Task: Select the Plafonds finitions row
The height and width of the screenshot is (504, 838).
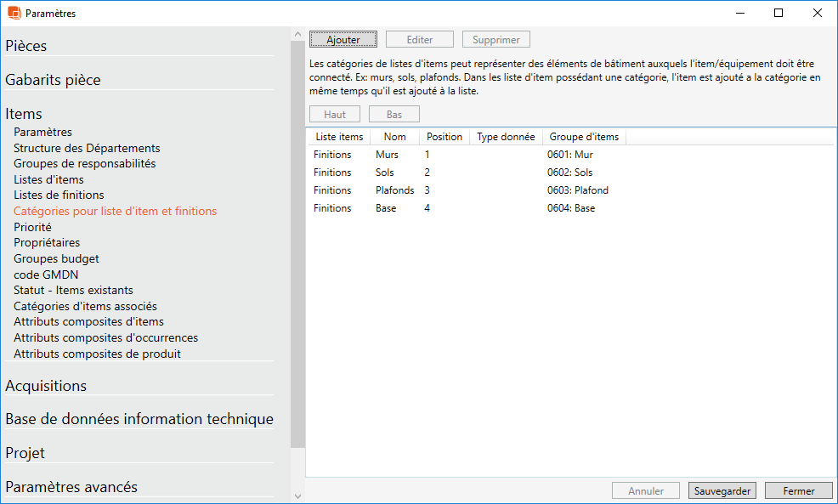Action: [x=394, y=190]
